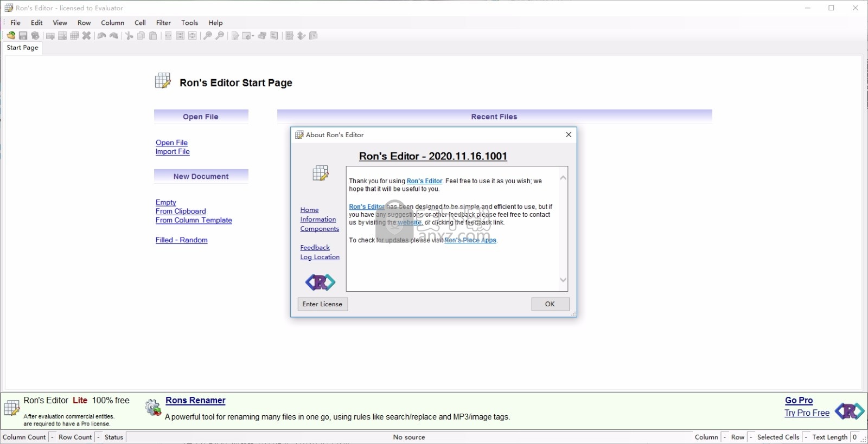Open the arrow beside the export icon
Screen dimensions: 868x444
click(x=253, y=36)
